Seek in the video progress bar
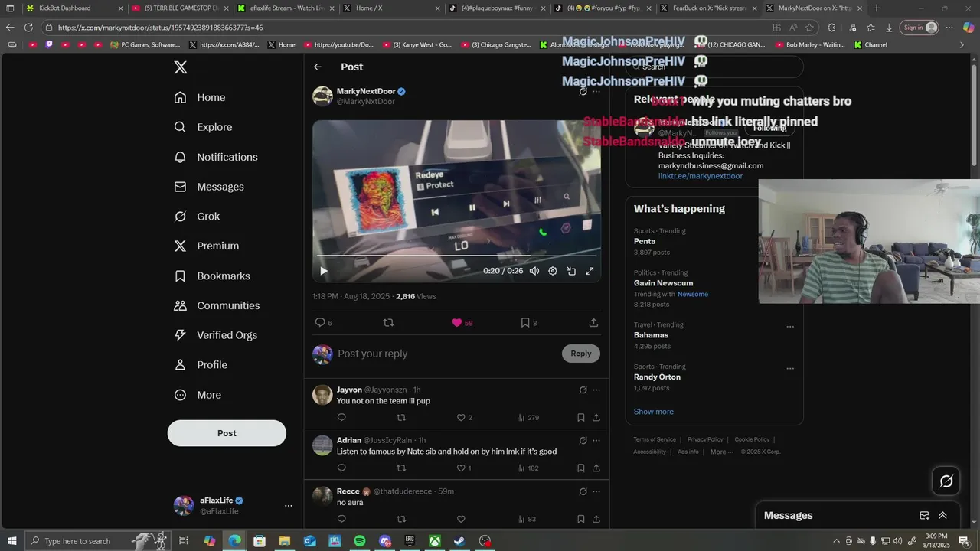The height and width of the screenshot is (551, 980). [456, 256]
